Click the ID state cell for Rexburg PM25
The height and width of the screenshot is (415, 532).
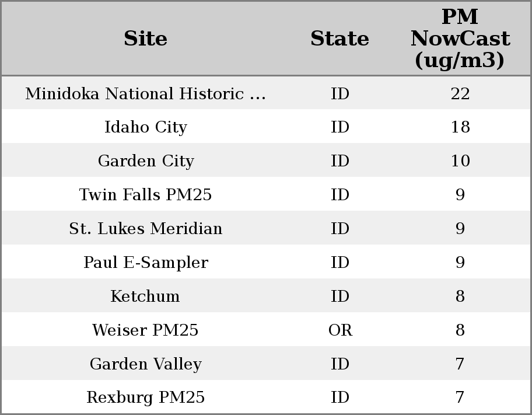pyautogui.click(x=340, y=397)
